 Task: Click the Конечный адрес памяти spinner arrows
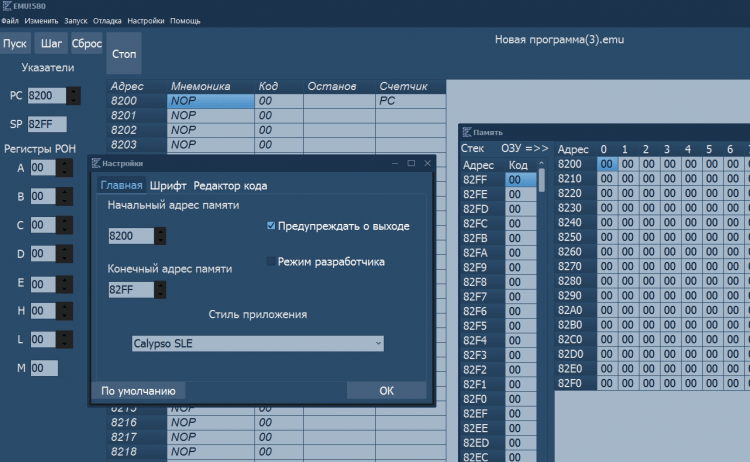pos(160,290)
